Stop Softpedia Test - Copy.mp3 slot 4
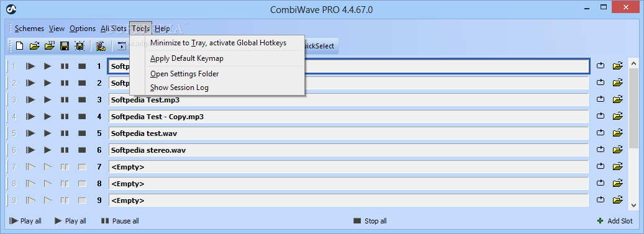Viewport: 644px width, 234px height. coord(82,117)
